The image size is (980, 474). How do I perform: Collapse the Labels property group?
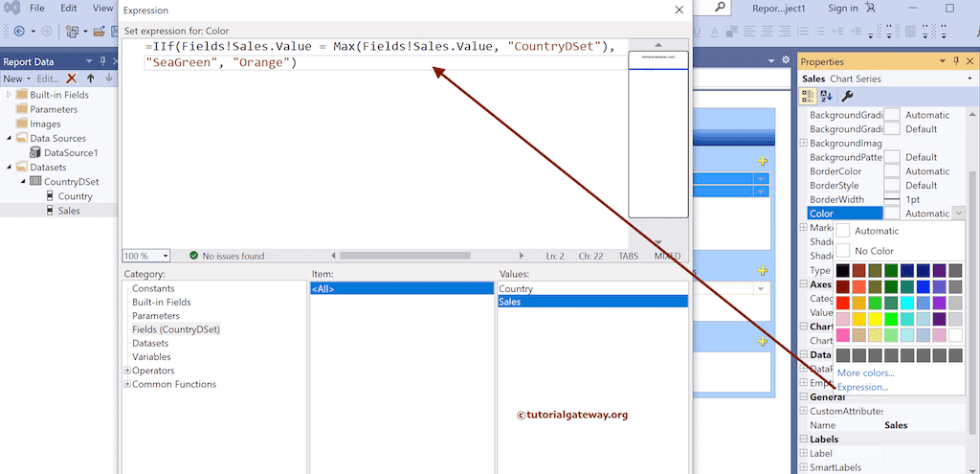[804, 439]
